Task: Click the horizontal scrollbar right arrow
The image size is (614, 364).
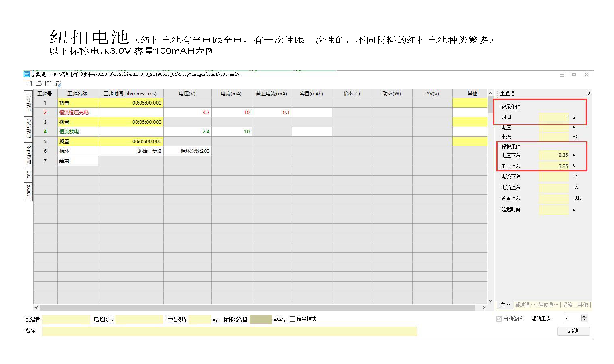Action: [x=484, y=307]
